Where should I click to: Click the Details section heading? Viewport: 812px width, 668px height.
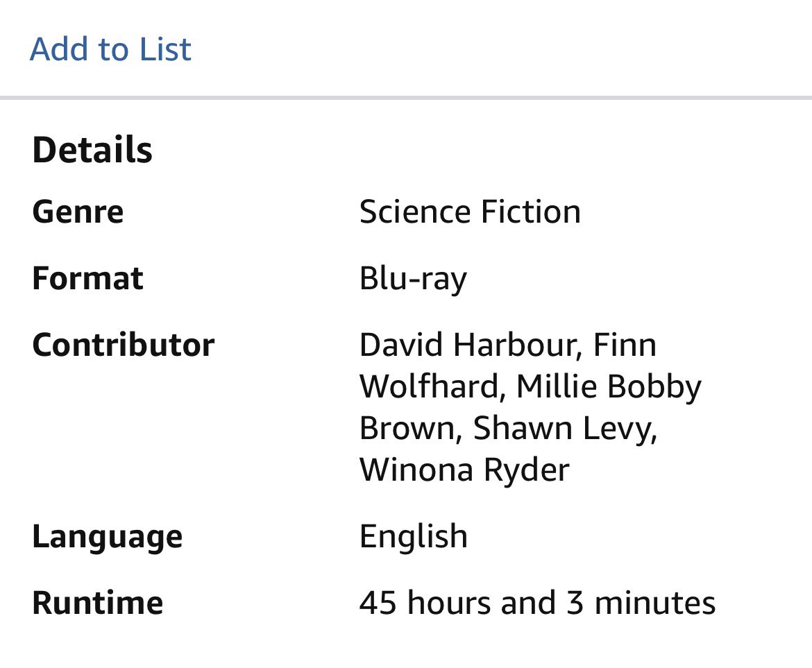click(x=92, y=150)
